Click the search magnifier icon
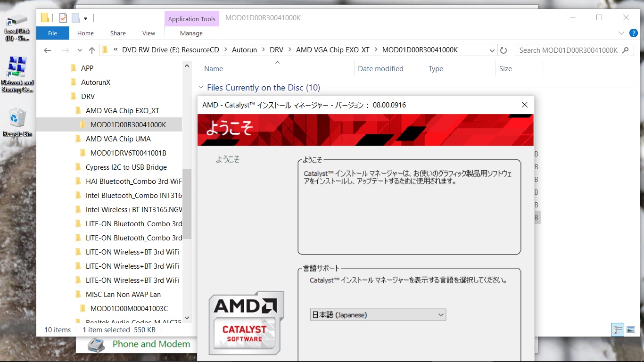Screen dimensions: 644x362 click(626, 50)
